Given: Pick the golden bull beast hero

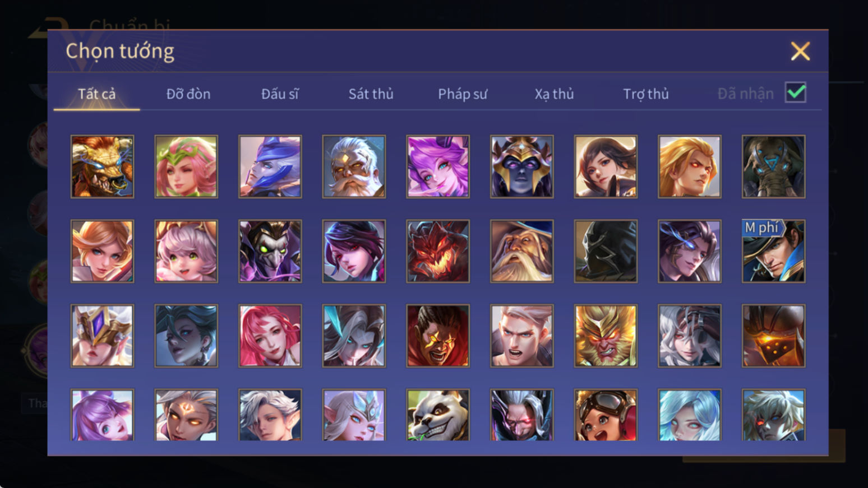Looking at the screenshot, I should (x=102, y=166).
